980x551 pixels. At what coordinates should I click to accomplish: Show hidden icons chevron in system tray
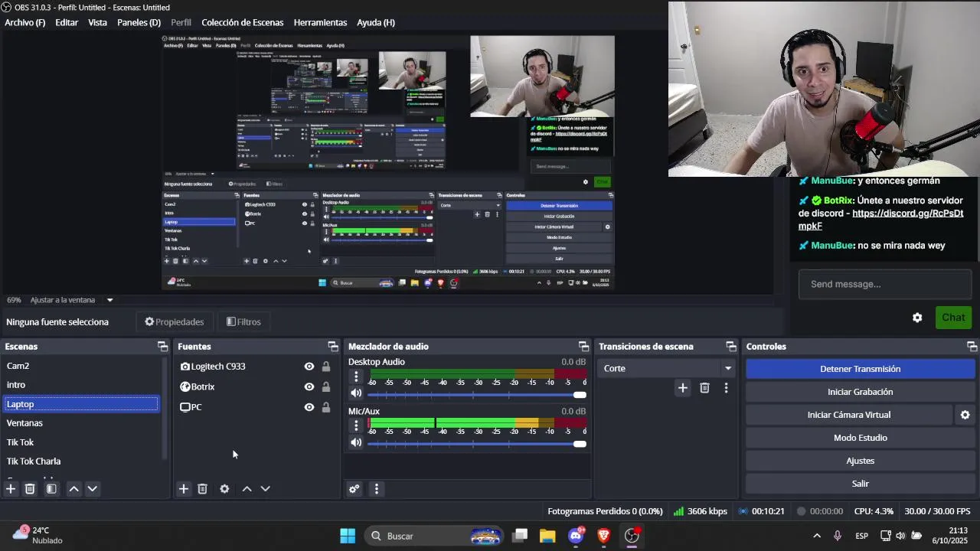(x=817, y=536)
